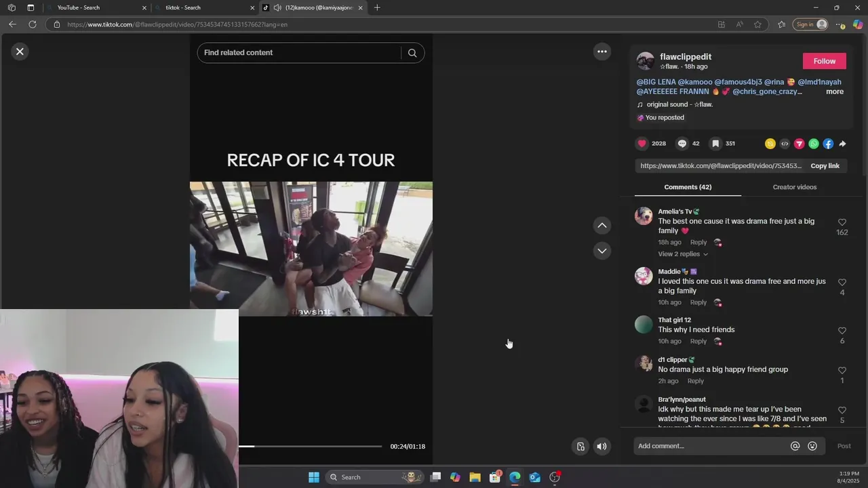Open flawclippedit profile avatar

[x=646, y=61]
